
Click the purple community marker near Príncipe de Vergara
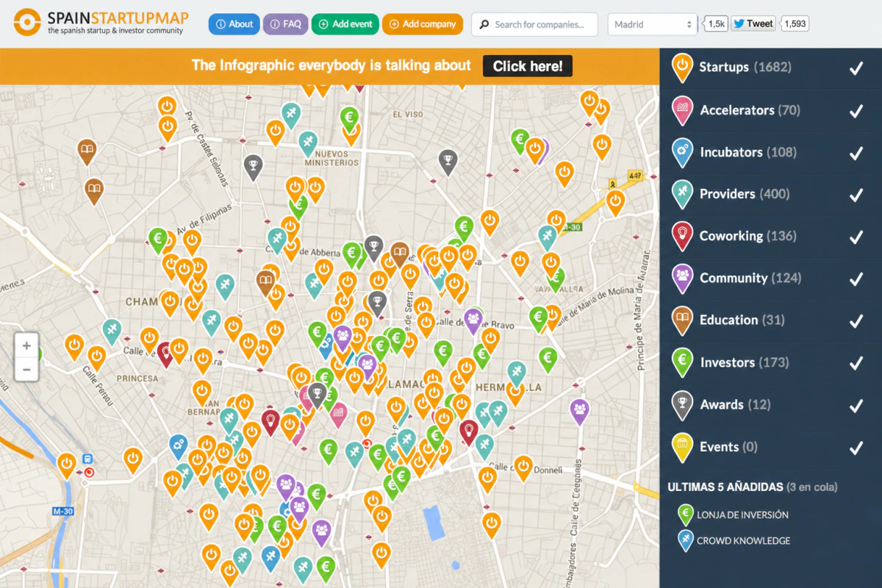pyautogui.click(x=579, y=411)
